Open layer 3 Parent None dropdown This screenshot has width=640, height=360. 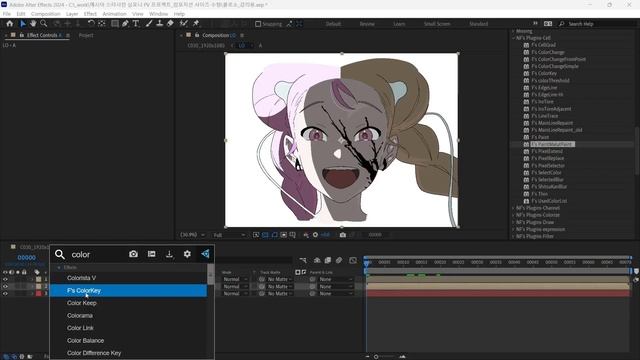point(335,293)
